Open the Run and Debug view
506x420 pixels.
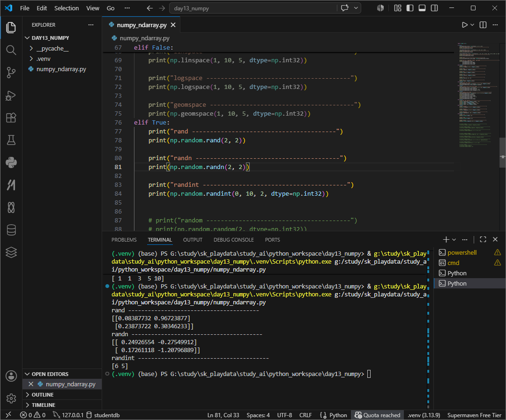pos(11,95)
